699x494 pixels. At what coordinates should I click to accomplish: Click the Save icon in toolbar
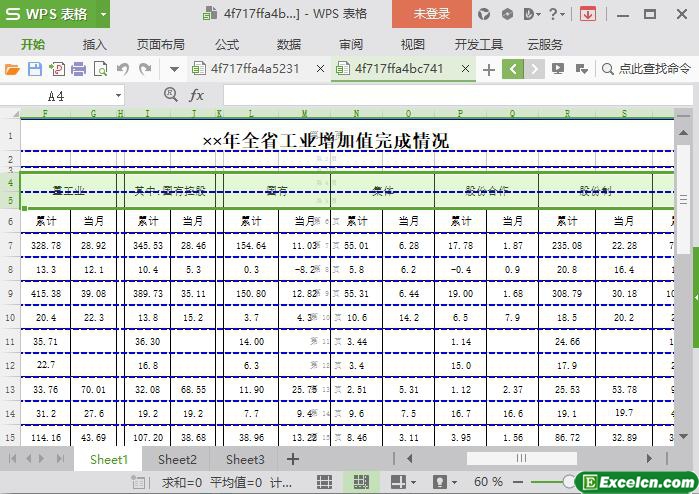tap(35, 69)
